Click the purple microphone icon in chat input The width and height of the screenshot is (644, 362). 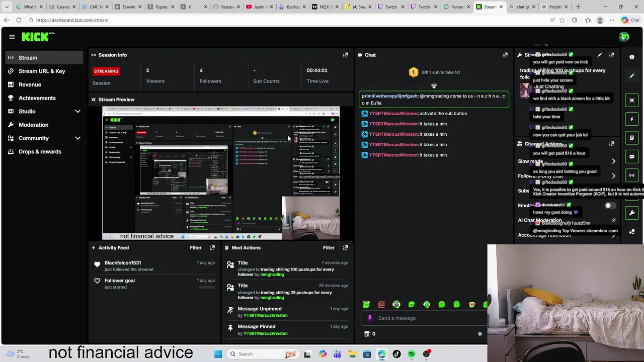[x=370, y=318]
